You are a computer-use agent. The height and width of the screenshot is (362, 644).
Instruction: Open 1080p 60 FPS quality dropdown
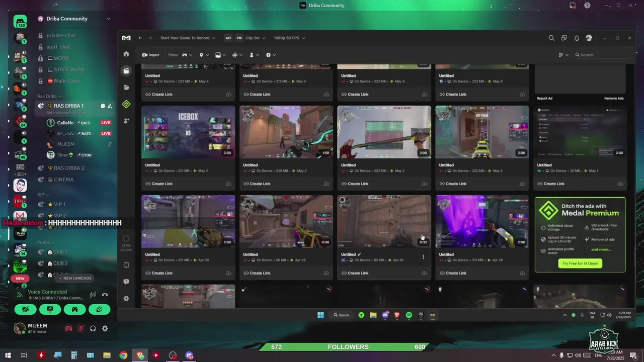point(289,38)
